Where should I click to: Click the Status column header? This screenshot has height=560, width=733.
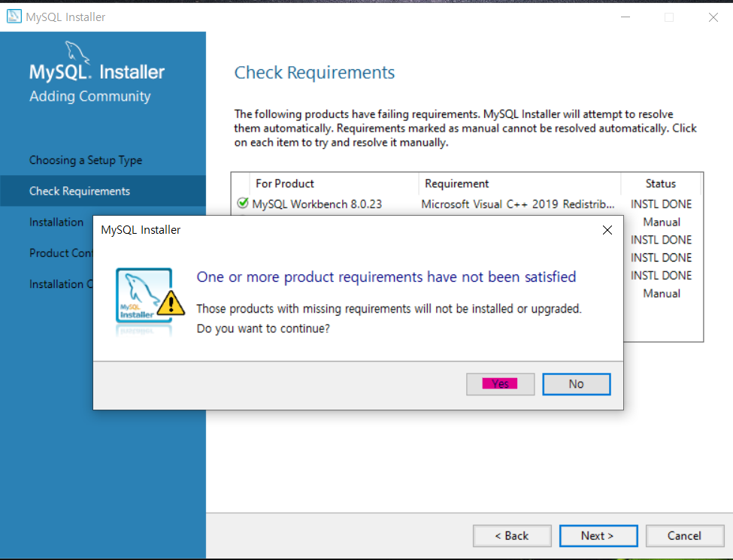point(661,183)
